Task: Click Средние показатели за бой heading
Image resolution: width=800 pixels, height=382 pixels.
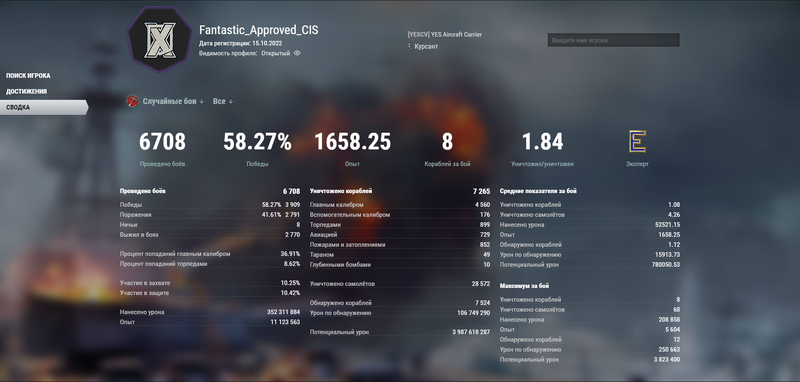Action: (x=538, y=191)
